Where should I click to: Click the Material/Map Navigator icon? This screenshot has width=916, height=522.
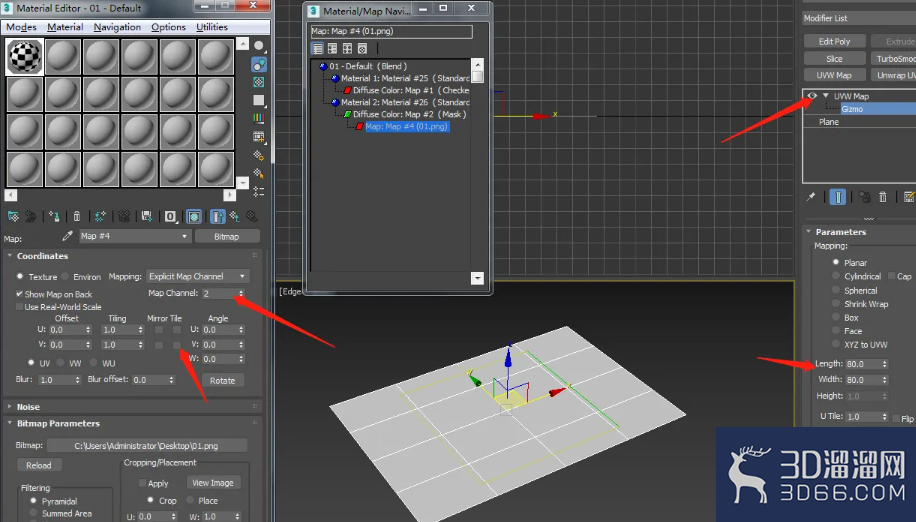point(259,192)
